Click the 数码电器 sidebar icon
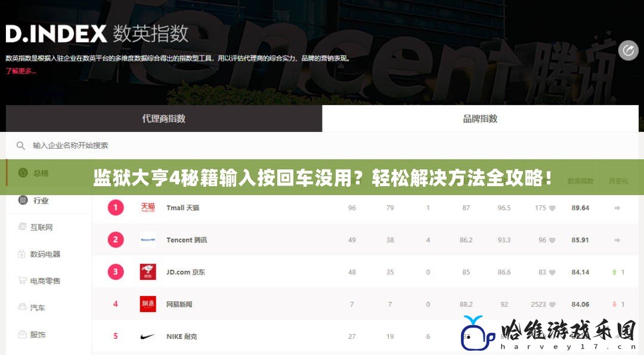 point(22,254)
